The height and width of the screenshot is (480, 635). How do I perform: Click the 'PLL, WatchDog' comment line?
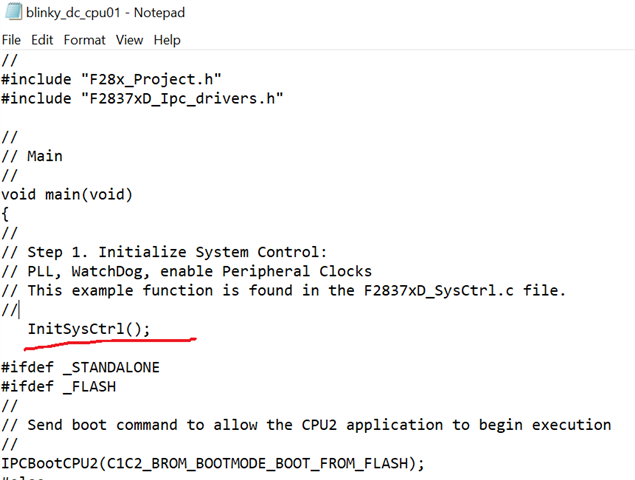(186, 271)
